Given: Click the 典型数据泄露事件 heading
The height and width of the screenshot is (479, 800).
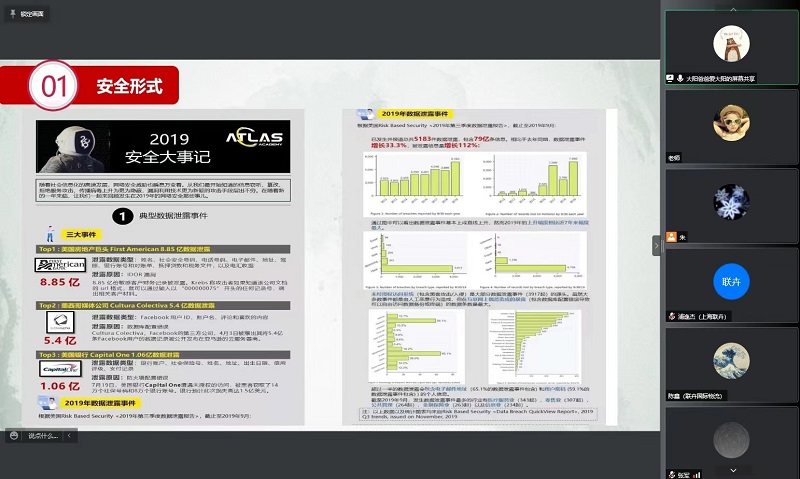Looking at the screenshot, I should [173, 216].
